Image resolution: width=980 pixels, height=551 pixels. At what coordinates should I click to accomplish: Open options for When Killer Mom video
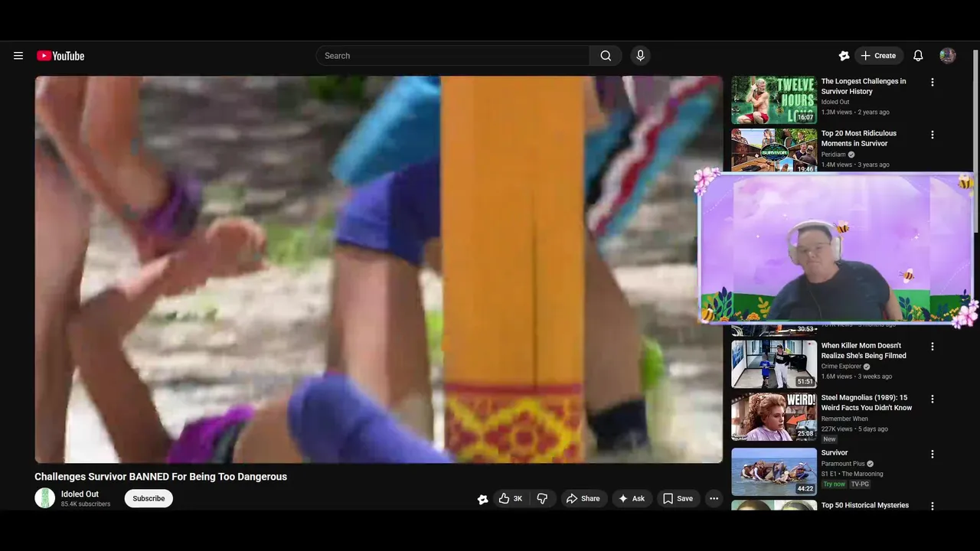click(932, 347)
